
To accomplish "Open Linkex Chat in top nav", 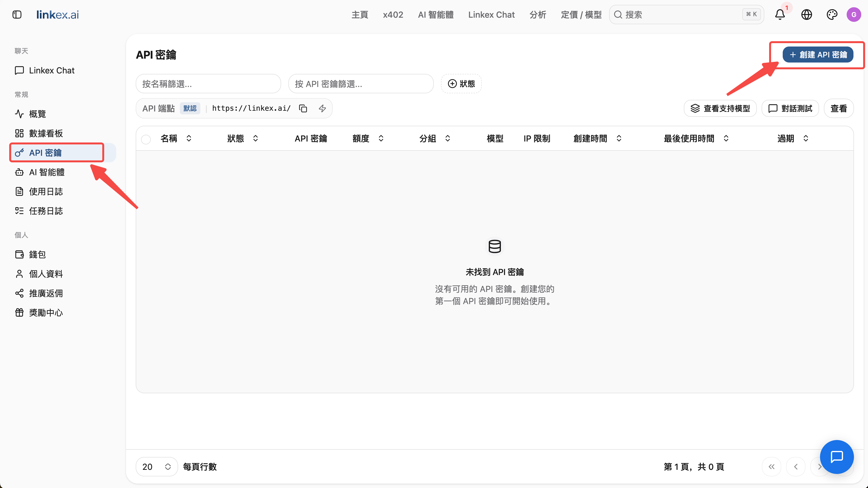I will pyautogui.click(x=491, y=15).
